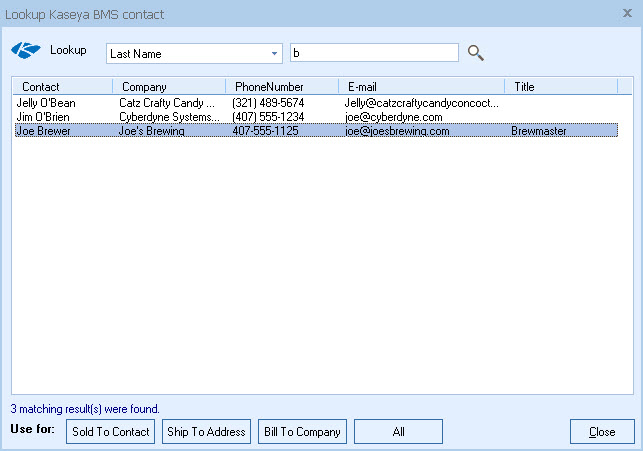Screen dimensions: 643x451
Task: Open the Last Name lookup dropdown
Action: pyautogui.click(x=194, y=54)
